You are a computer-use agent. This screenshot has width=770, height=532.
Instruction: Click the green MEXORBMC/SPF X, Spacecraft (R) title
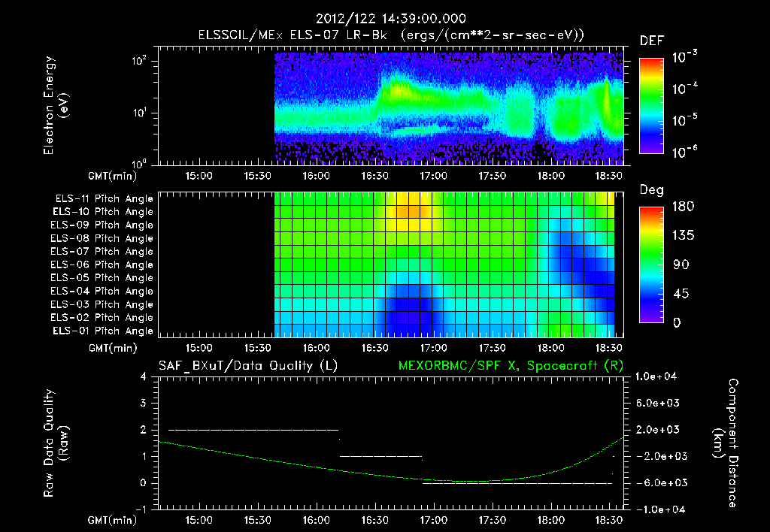pos(511,366)
